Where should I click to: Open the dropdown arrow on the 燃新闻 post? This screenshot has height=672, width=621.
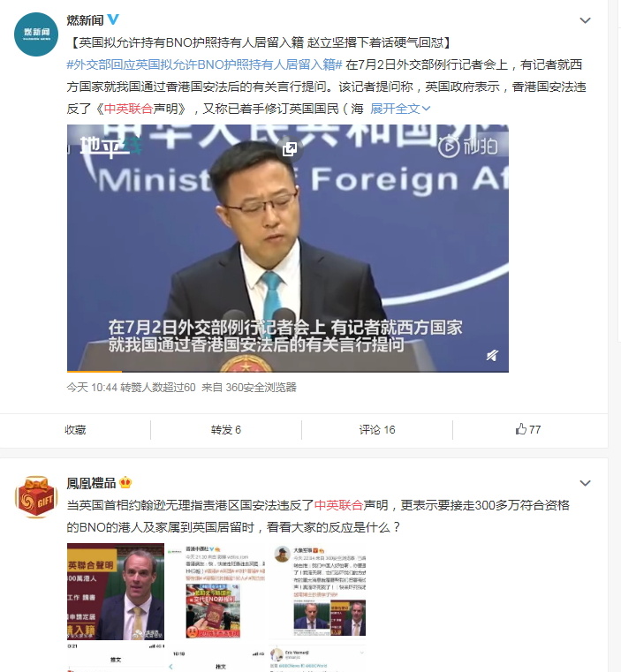(585, 20)
